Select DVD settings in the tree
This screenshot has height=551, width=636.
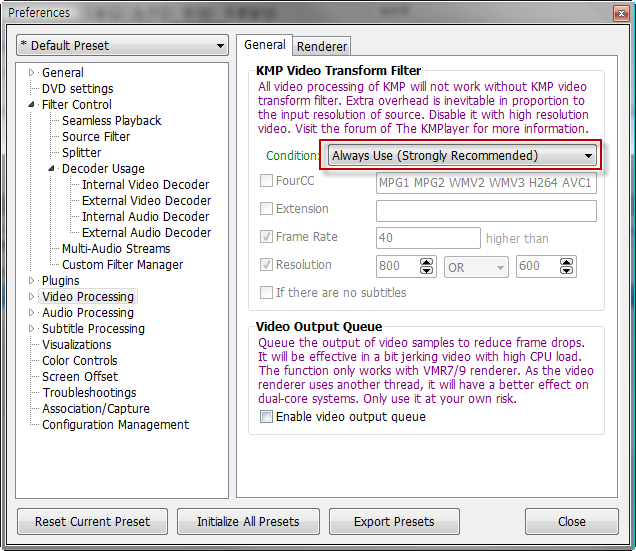click(x=77, y=88)
